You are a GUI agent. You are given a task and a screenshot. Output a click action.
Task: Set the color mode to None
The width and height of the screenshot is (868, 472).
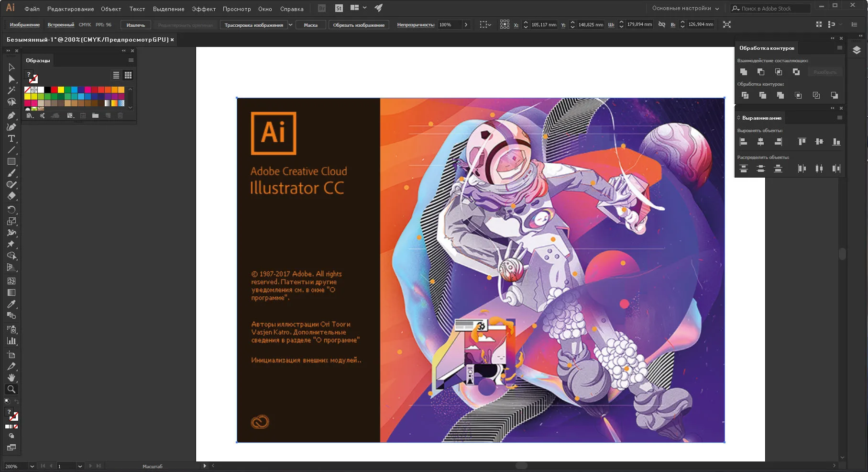[16, 427]
